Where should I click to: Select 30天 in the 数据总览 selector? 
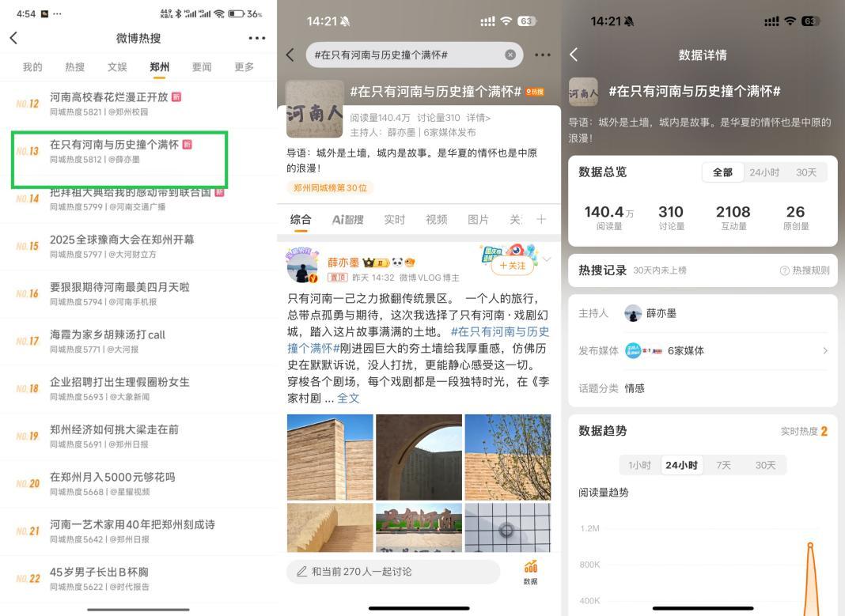pos(806,172)
